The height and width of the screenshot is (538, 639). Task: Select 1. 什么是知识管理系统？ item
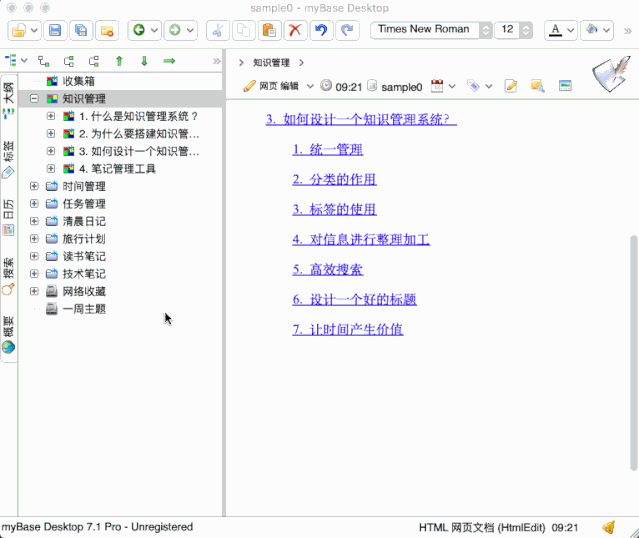139,116
